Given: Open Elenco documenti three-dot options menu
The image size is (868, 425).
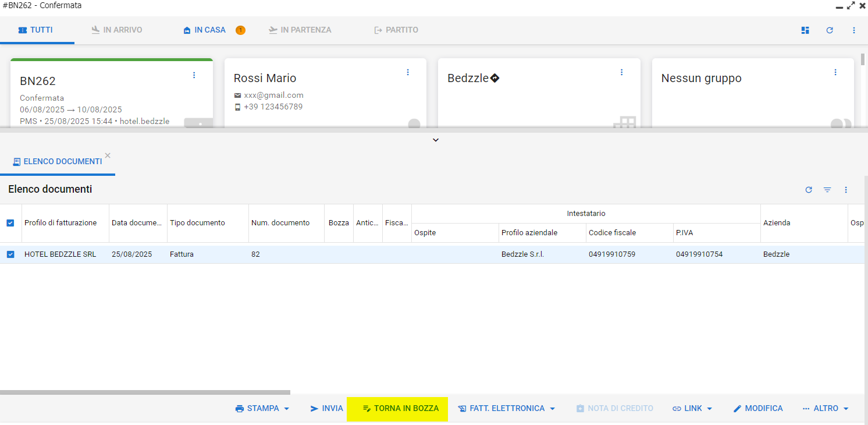Looking at the screenshot, I should point(846,190).
